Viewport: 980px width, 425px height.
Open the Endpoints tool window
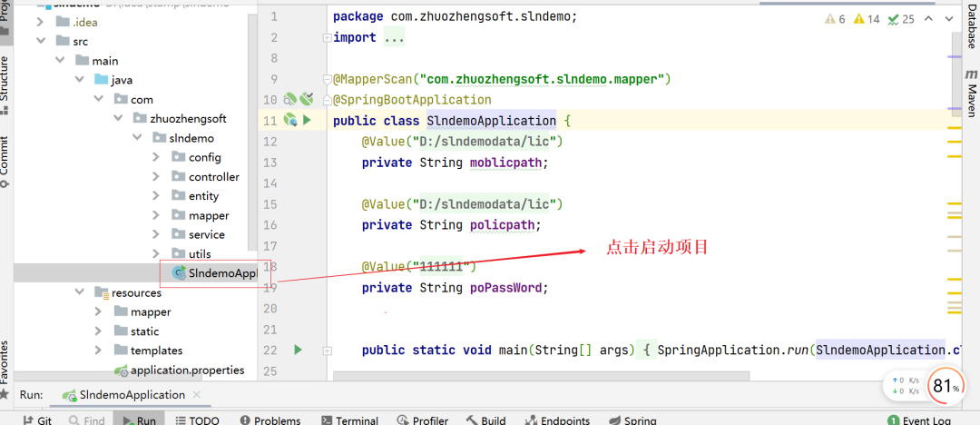click(x=557, y=420)
